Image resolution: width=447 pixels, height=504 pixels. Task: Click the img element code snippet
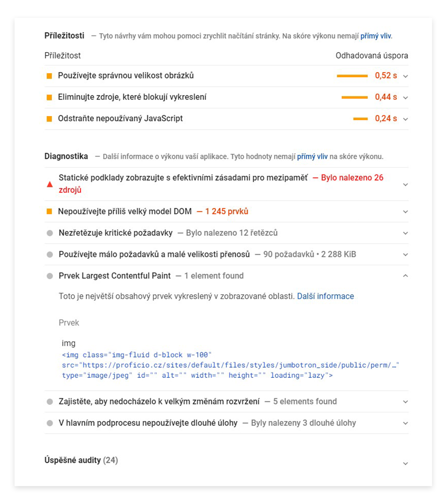pos(230,365)
